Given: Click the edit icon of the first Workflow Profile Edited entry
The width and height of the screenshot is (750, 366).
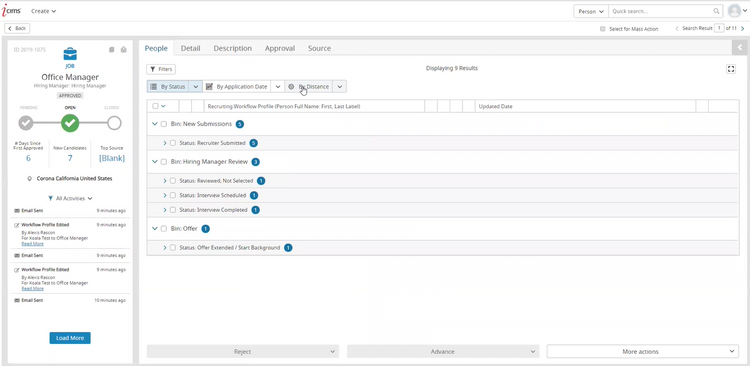Looking at the screenshot, I should 17,225.
